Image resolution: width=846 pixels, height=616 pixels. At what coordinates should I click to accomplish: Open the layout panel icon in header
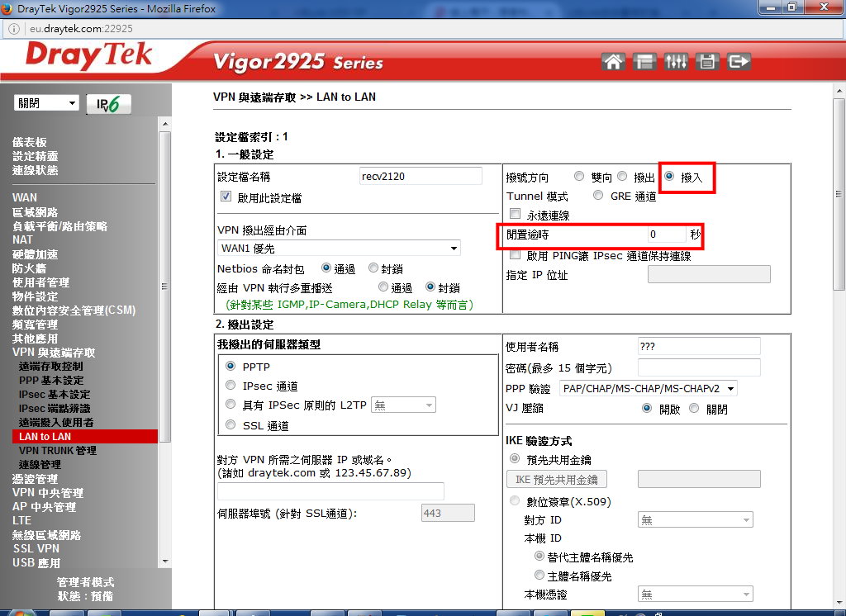pos(644,61)
